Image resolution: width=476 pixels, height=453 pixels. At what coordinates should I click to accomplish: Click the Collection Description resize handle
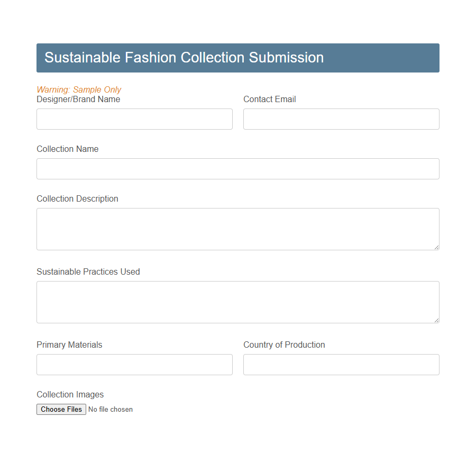pyautogui.click(x=437, y=248)
